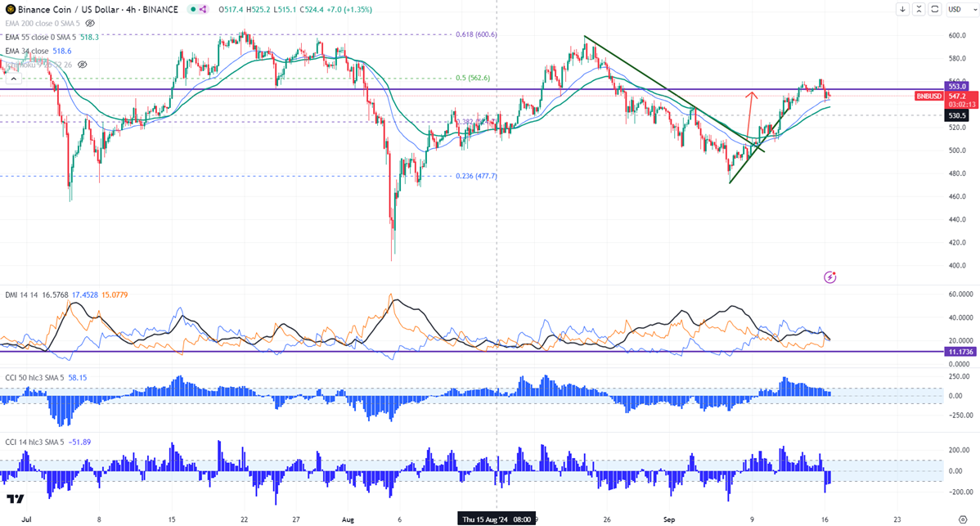Click the Jul label on the time axis
The width and height of the screenshot is (980, 526).
(x=25, y=519)
